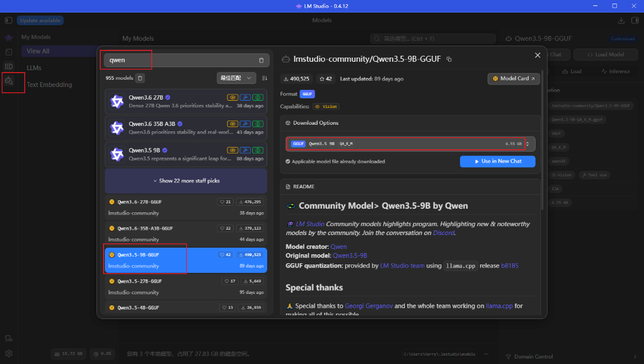Select highlighted Qwen3.5-9B-GGUF search result
This screenshot has width=644, height=364.
[x=186, y=260]
